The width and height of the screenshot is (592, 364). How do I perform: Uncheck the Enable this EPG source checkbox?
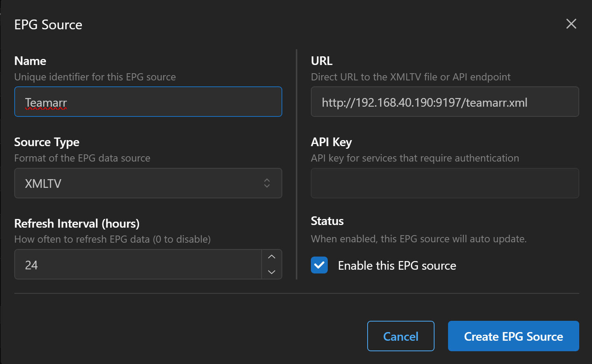click(319, 265)
